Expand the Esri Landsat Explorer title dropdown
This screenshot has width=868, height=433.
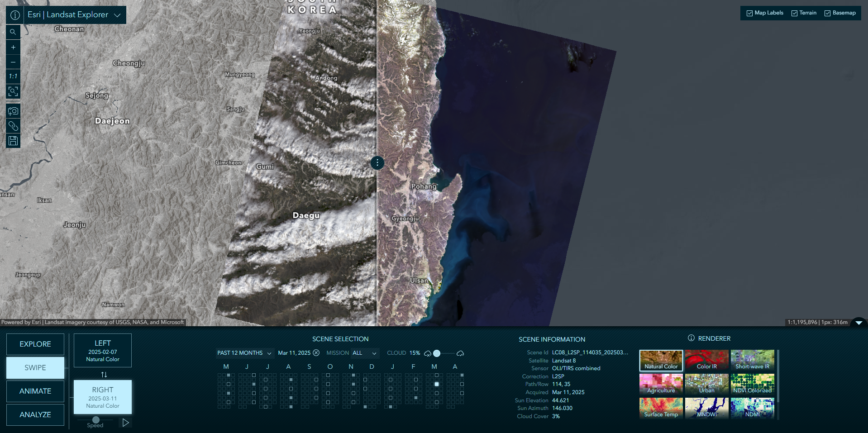(117, 15)
